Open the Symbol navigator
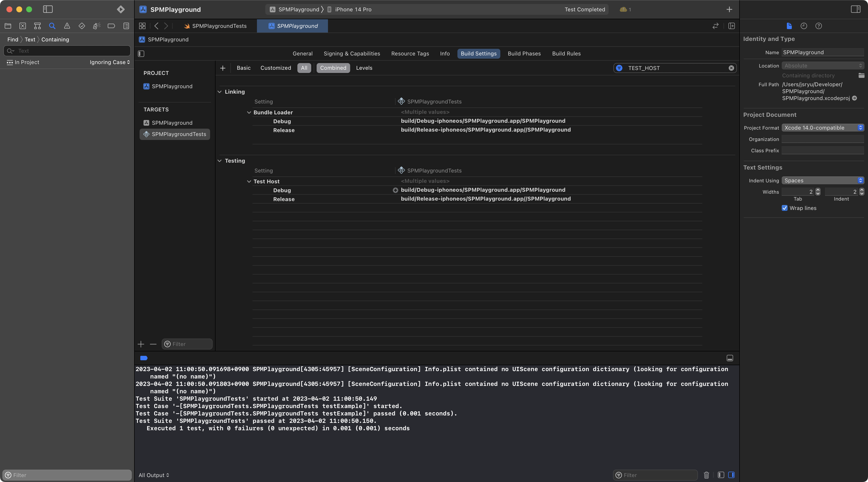This screenshot has width=868, height=482. (37, 26)
